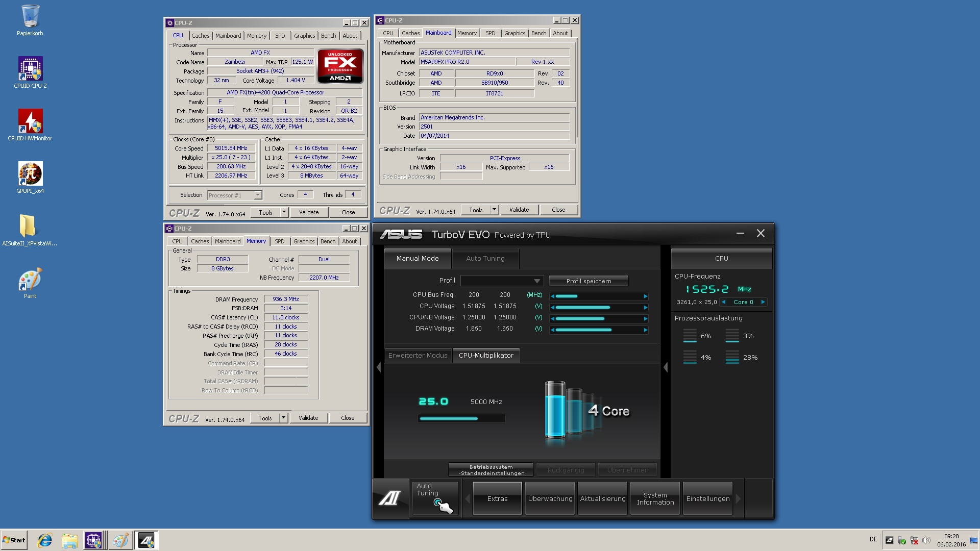980x551 pixels.
Task: Select Manual Mode tab
Action: (418, 258)
